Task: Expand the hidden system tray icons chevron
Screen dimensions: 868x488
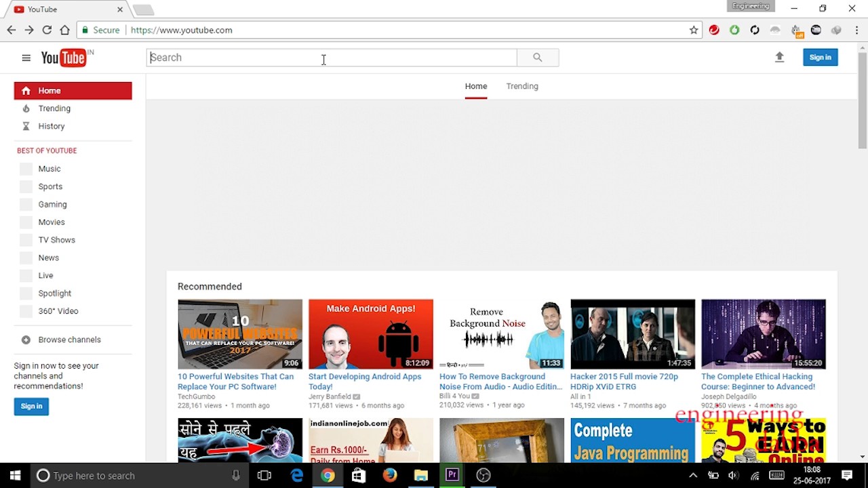Action: [693, 476]
